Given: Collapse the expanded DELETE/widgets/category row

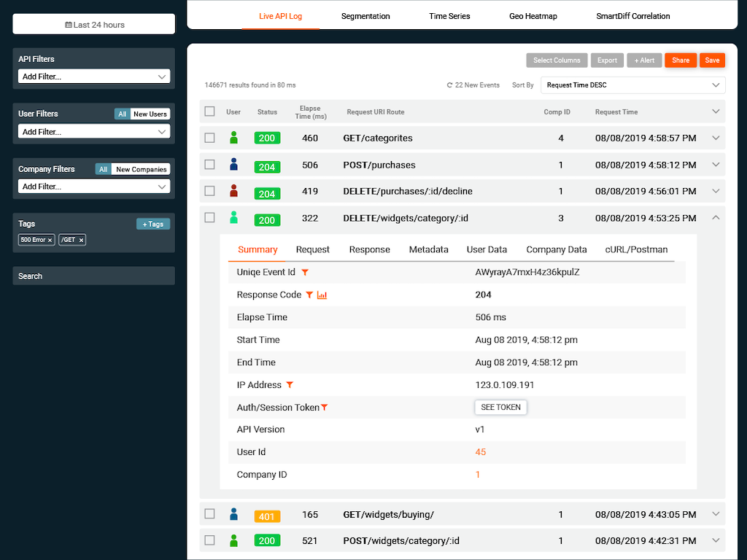Looking at the screenshot, I should pos(716,217).
